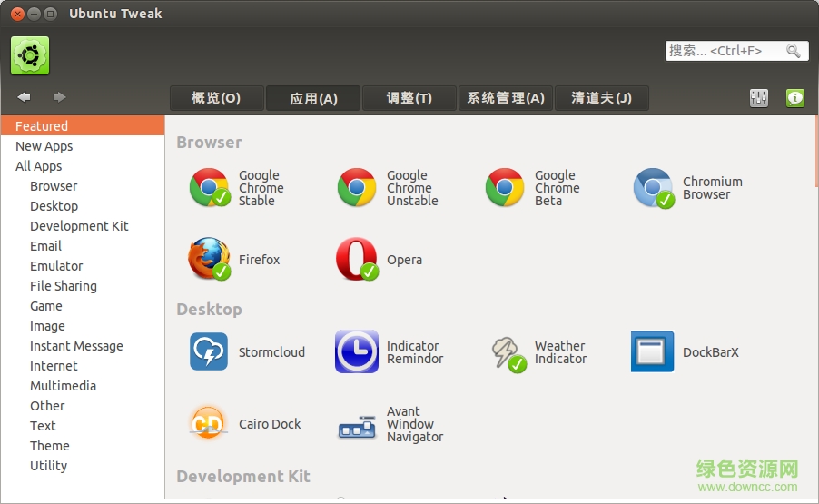Switch to the 清道夫(J) tab
The width and height of the screenshot is (819, 504).
[x=601, y=98]
